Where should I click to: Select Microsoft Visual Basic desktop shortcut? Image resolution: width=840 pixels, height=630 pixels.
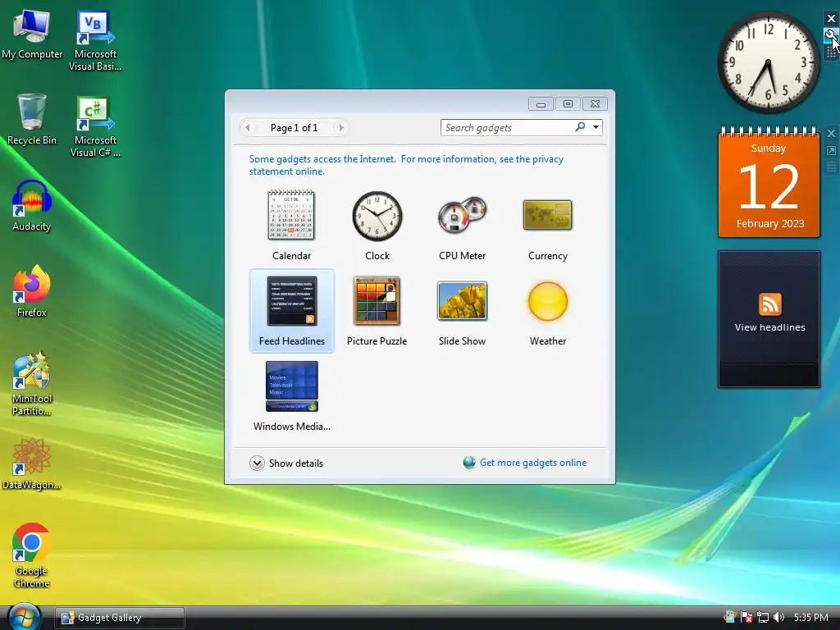pyautogui.click(x=95, y=40)
